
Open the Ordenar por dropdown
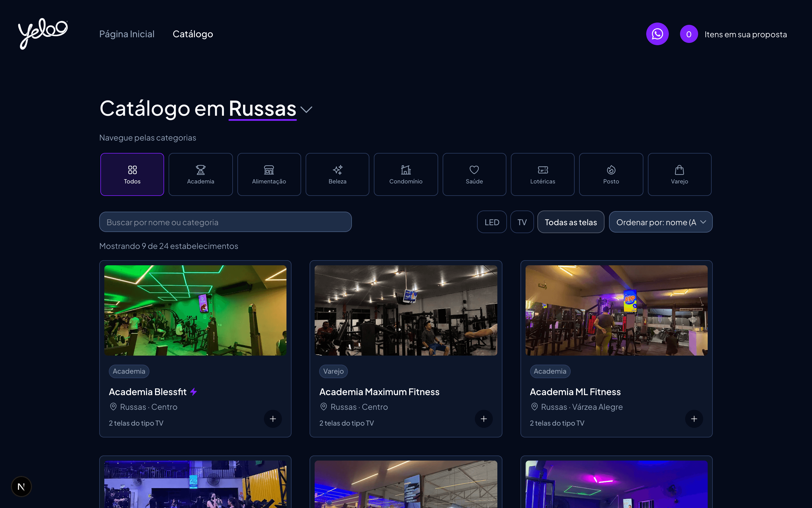click(660, 222)
